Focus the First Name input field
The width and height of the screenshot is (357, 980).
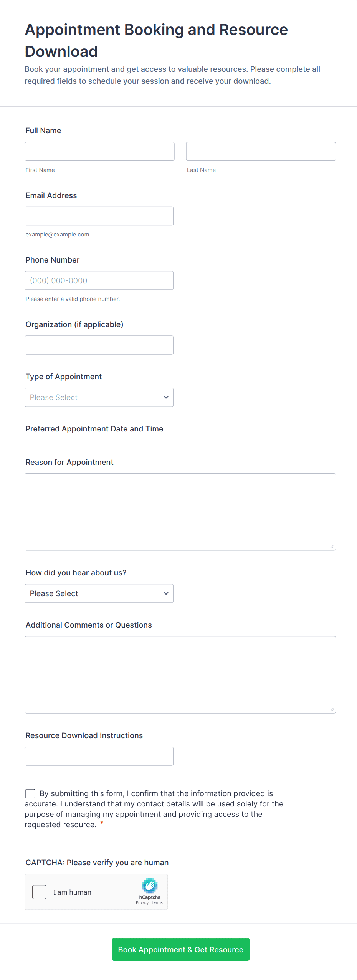pyautogui.click(x=99, y=152)
